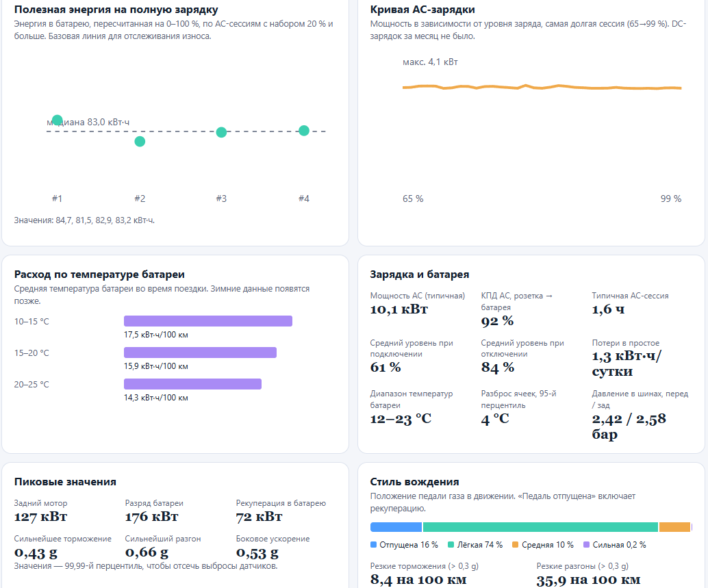Click the «72 кВт» regeneration peak
Screen dimensions: 708x588
pos(260,517)
